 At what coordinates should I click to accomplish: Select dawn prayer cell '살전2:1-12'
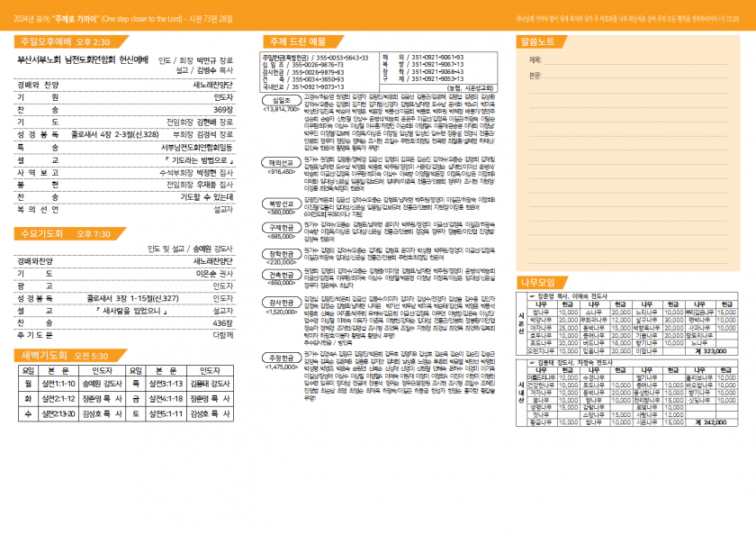coord(58,399)
